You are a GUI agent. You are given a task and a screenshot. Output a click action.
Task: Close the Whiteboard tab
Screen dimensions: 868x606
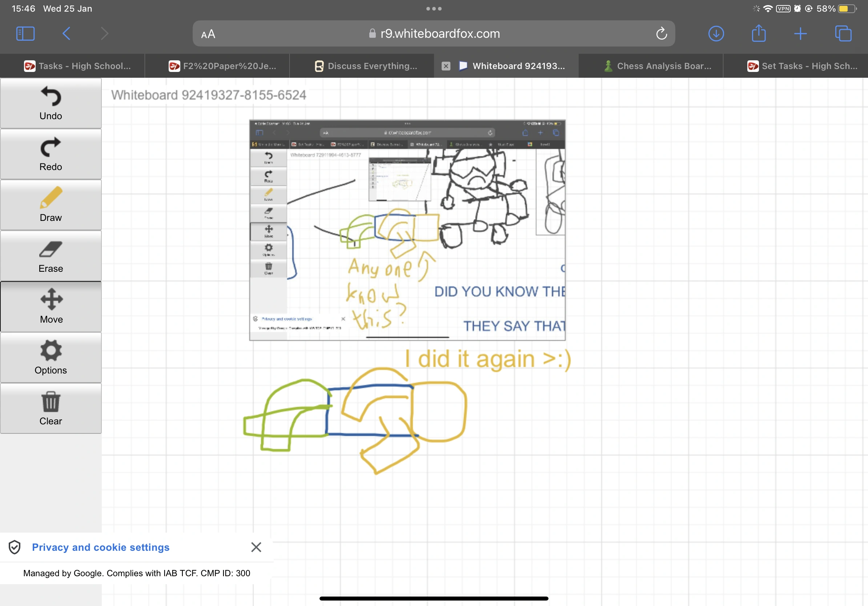(x=446, y=66)
